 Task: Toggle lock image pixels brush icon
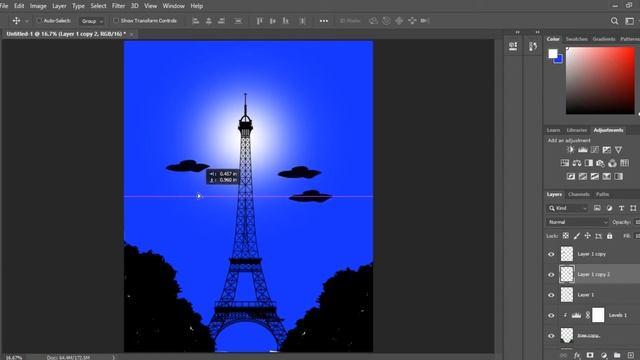click(x=577, y=236)
